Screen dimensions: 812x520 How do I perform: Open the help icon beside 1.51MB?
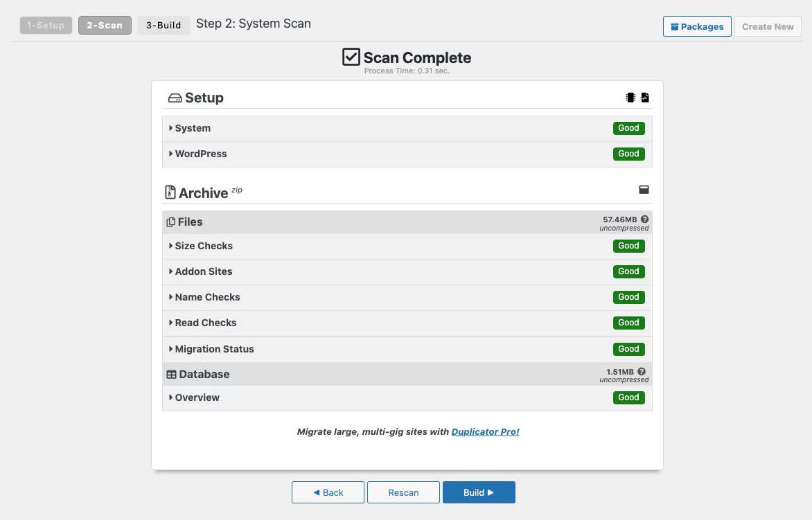coord(642,372)
